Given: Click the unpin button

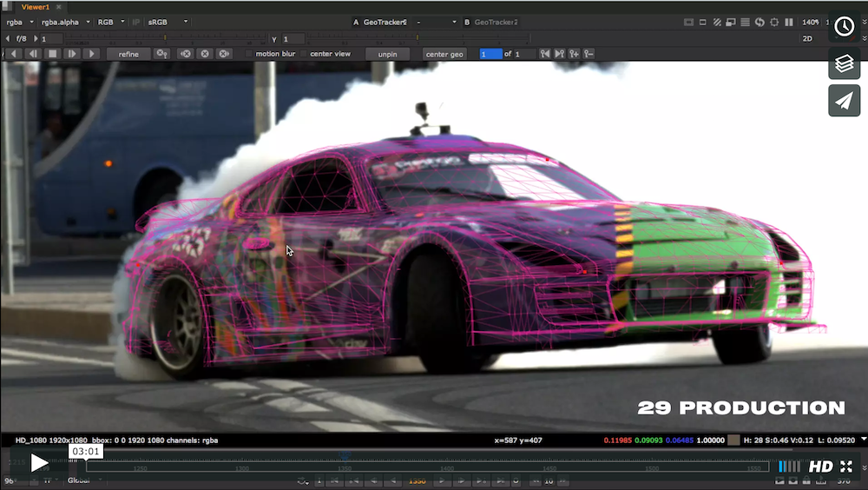Looking at the screenshot, I should (387, 54).
